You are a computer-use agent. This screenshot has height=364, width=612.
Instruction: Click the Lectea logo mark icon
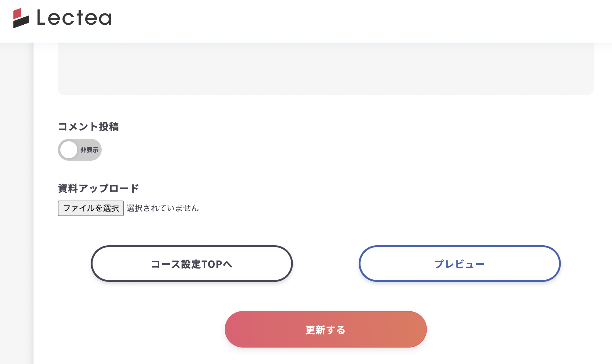21,18
